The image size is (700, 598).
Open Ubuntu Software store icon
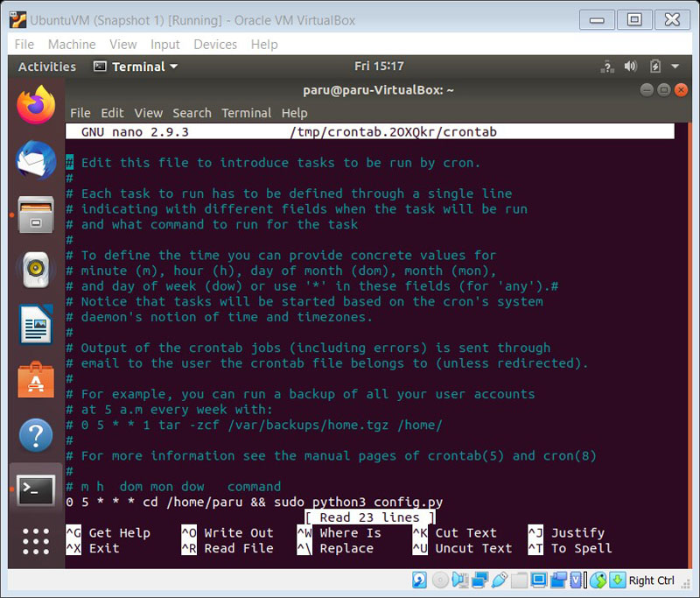tap(36, 380)
